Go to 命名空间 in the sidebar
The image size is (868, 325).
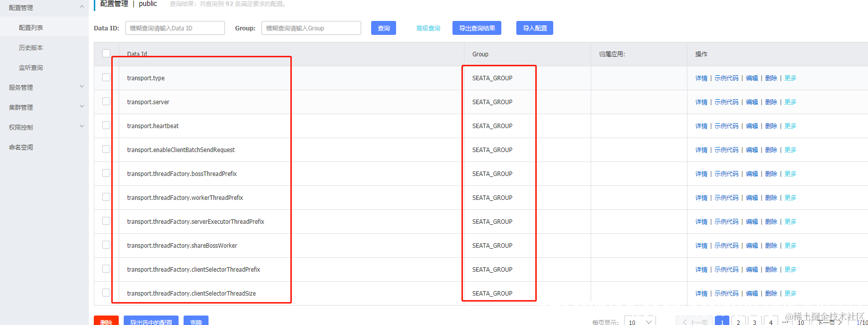(x=21, y=147)
